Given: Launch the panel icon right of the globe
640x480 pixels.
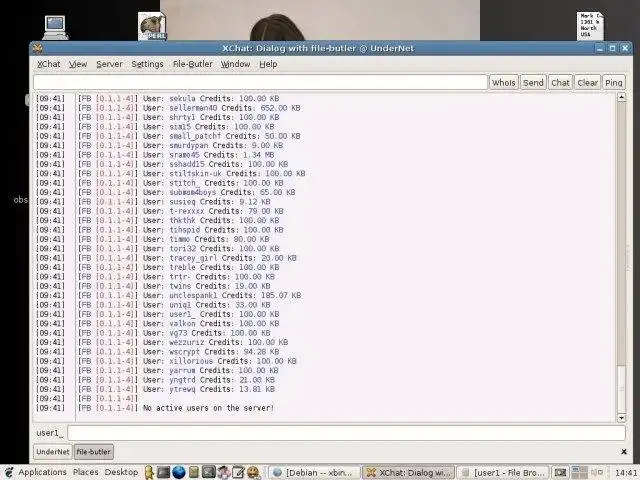Looking at the screenshot, I should click(194, 472).
